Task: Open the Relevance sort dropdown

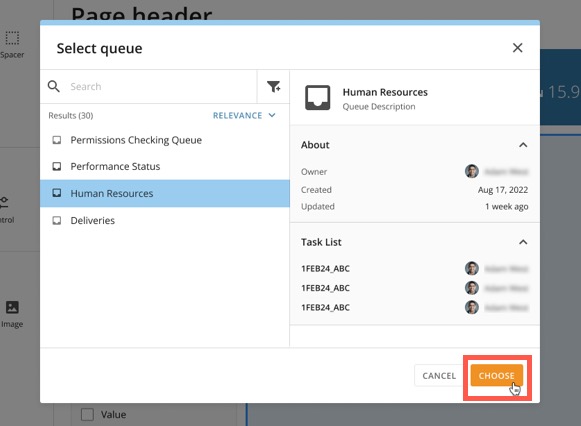Action: tap(244, 116)
